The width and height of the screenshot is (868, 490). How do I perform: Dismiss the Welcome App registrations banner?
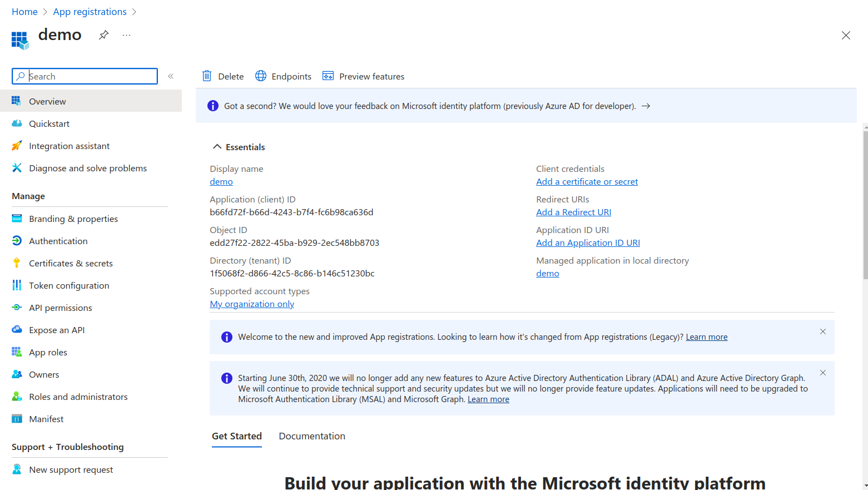823,331
